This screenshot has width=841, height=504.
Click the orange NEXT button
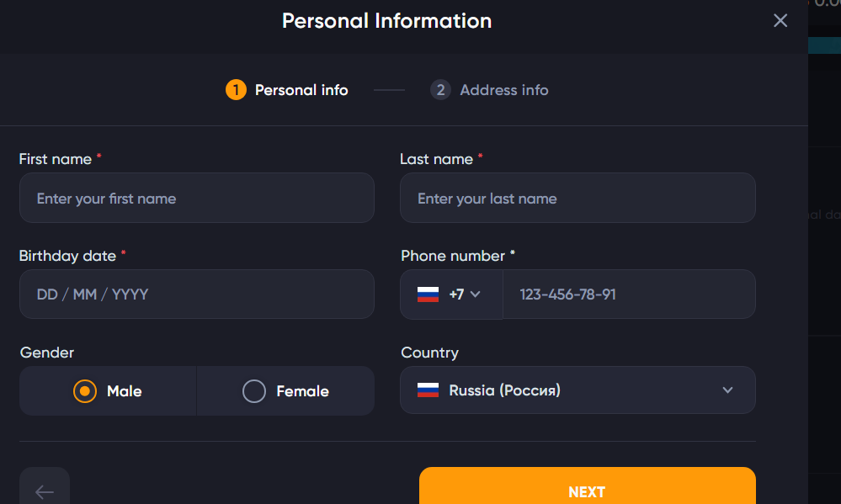tap(588, 487)
